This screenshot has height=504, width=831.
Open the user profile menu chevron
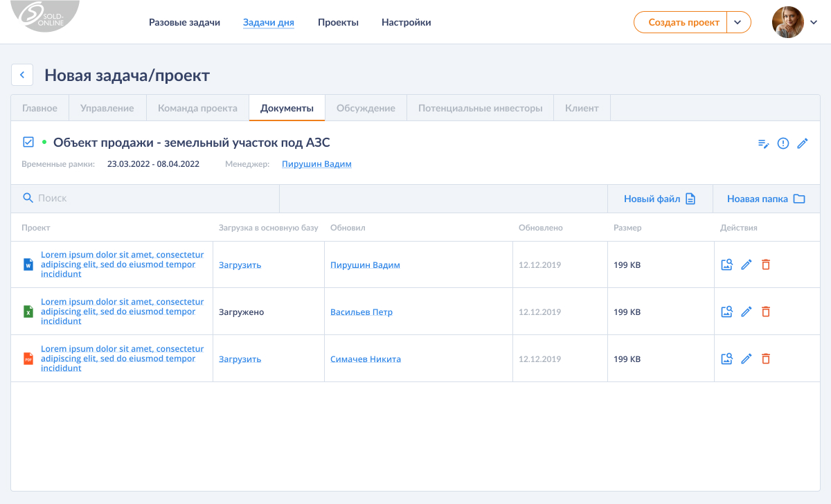(814, 22)
